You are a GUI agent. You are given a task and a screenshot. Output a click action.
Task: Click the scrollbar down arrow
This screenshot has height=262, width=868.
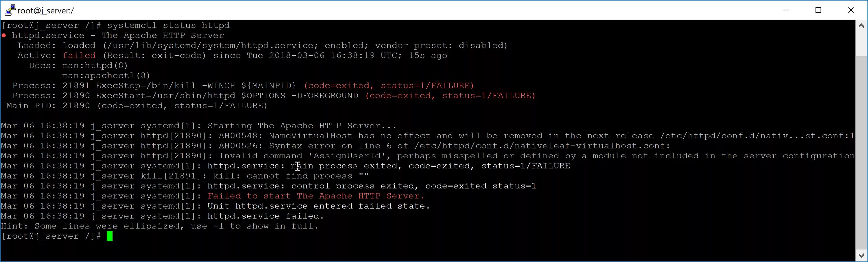click(x=861, y=255)
